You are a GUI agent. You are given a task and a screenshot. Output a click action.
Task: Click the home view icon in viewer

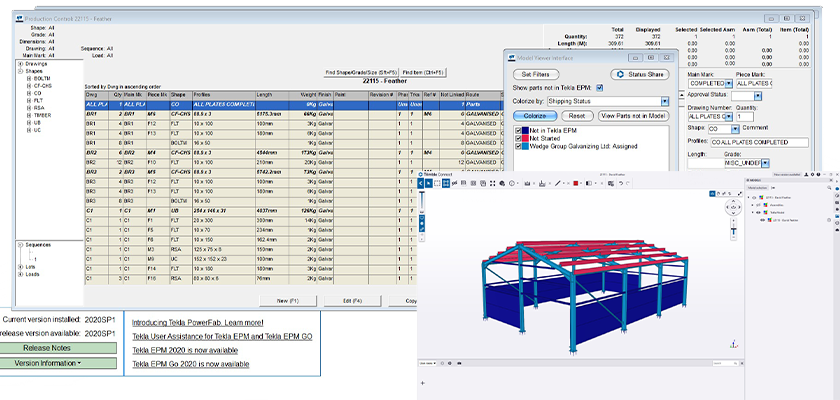pyautogui.click(x=712, y=194)
